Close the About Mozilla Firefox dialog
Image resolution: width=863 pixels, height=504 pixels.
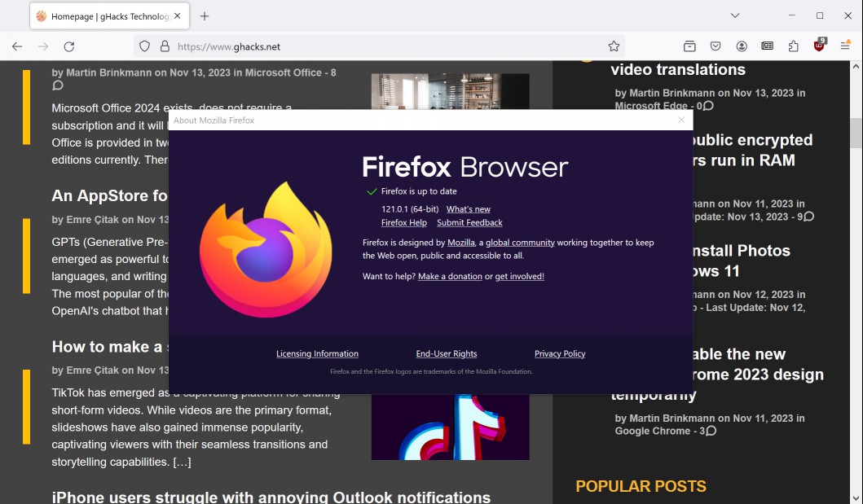[681, 120]
